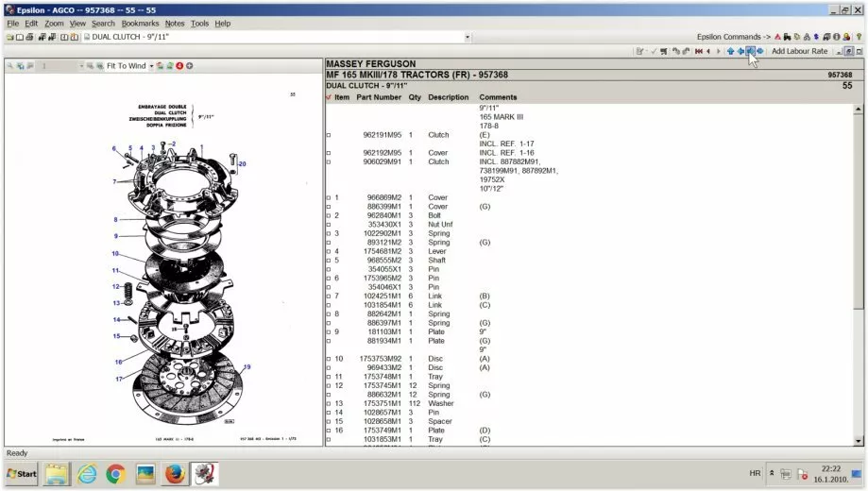Click the Comments column header
Image resolution: width=868 pixels, height=491 pixels.
(498, 97)
